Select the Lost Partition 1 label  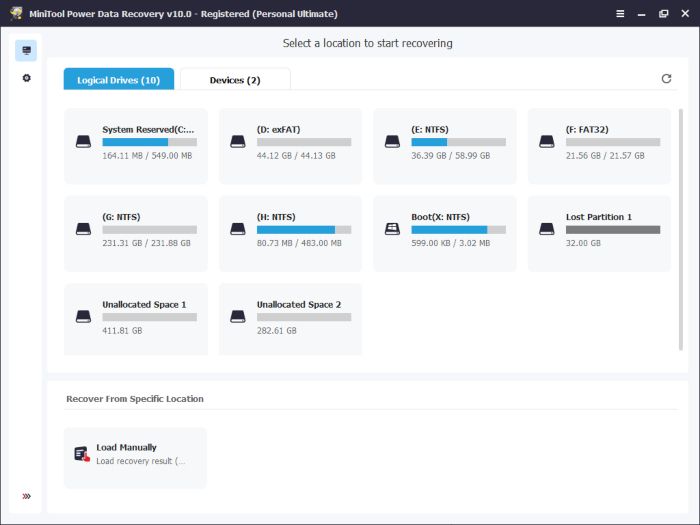tap(599, 217)
